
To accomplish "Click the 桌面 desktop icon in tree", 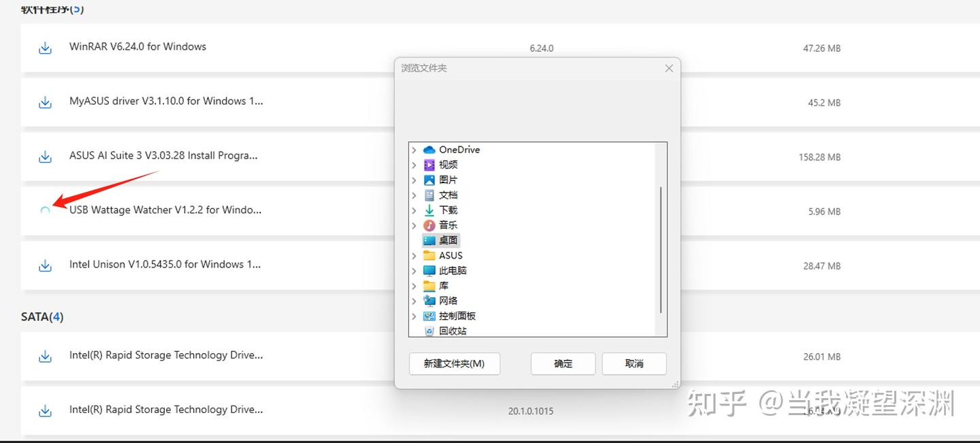I will [429, 240].
